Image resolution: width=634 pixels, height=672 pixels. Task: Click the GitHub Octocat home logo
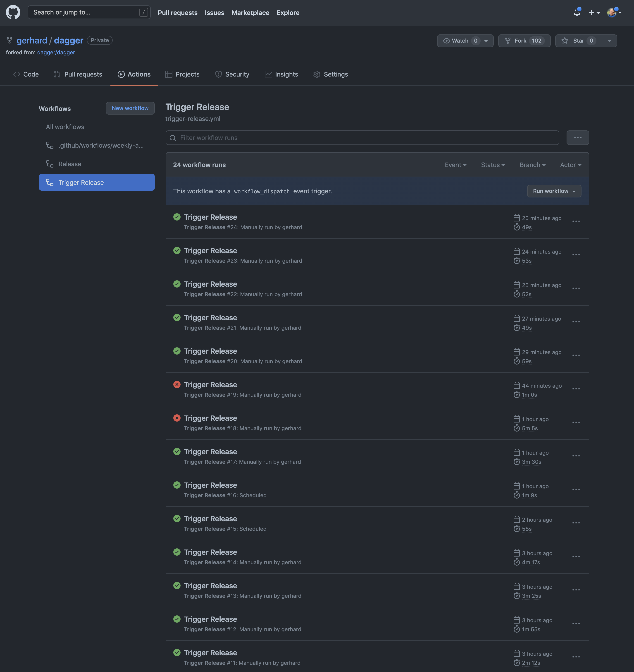click(x=13, y=12)
